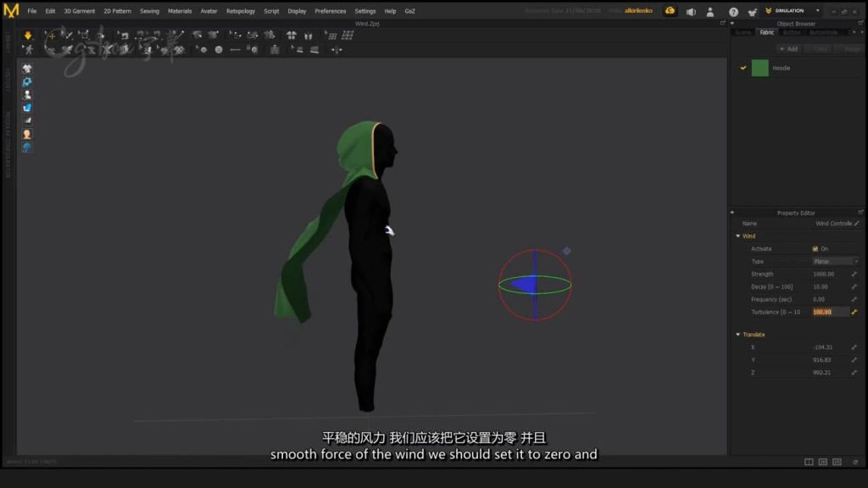
Task: Click the green Hoodie fabric color swatch
Action: (759, 68)
